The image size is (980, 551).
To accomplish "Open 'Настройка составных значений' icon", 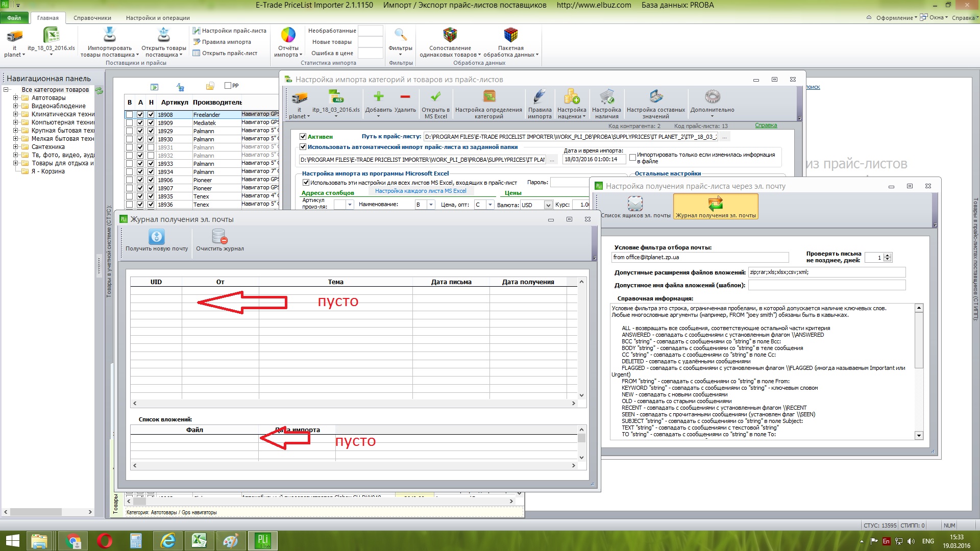I will tap(656, 97).
